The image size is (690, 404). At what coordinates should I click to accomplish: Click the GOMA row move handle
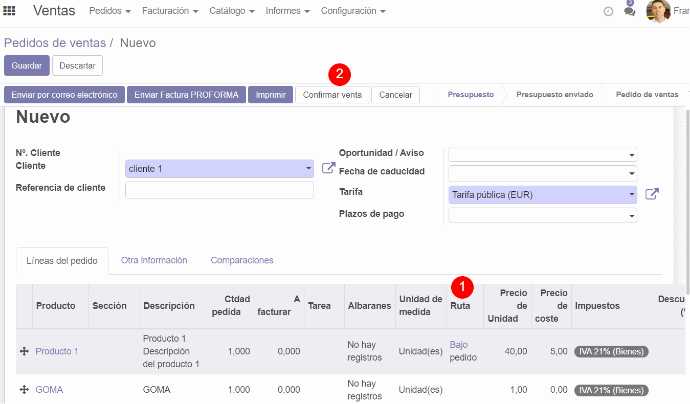point(23,389)
